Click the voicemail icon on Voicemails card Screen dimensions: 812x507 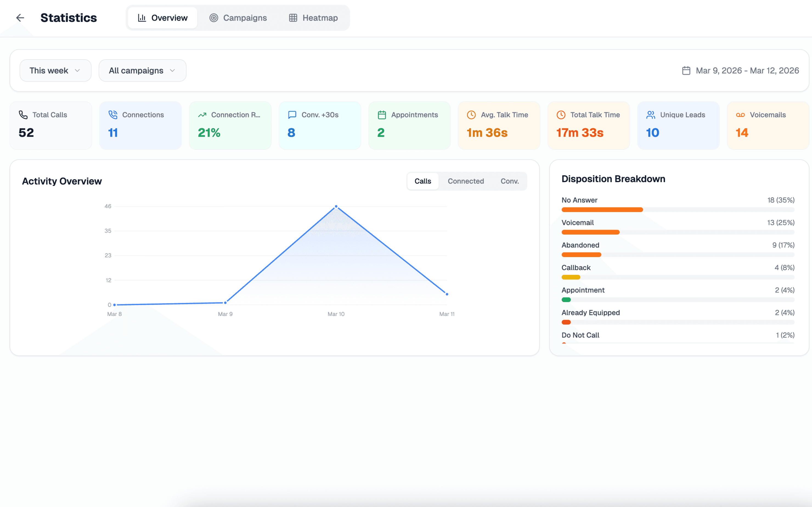click(740, 115)
